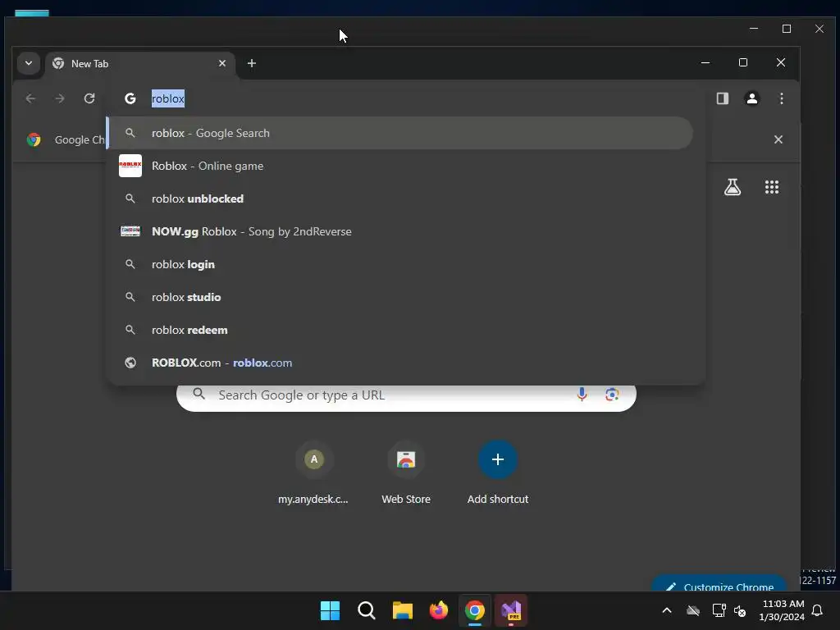Screen dimensions: 840x630
Task: Open Search Labs flask icon
Action: pos(733,187)
